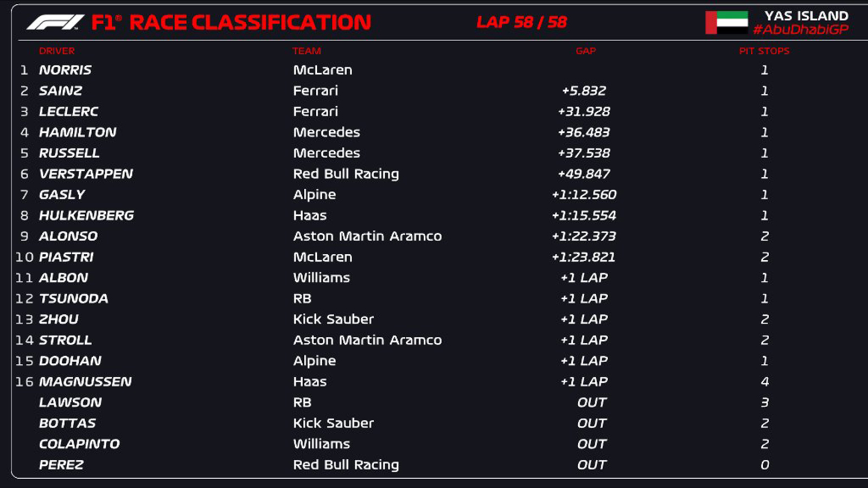Screen dimensions: 868x488
Task: Select race winner NORRIS
Action: (x=65, y=70)
